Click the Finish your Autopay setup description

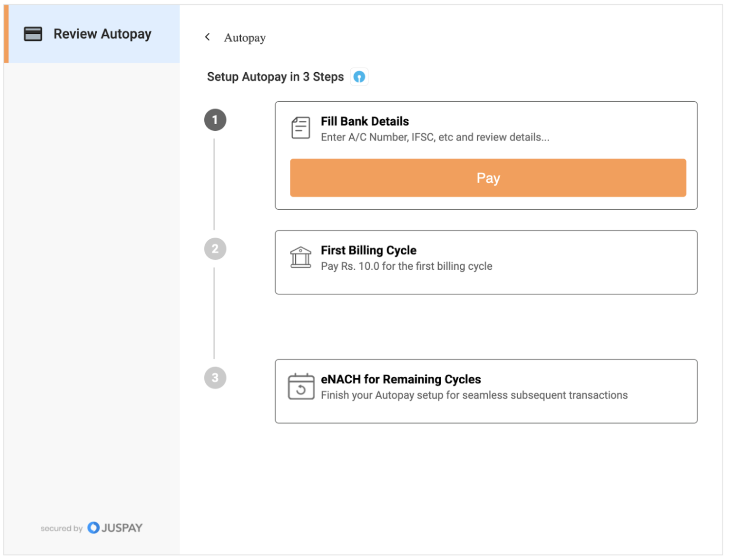(x=474, y=395)
